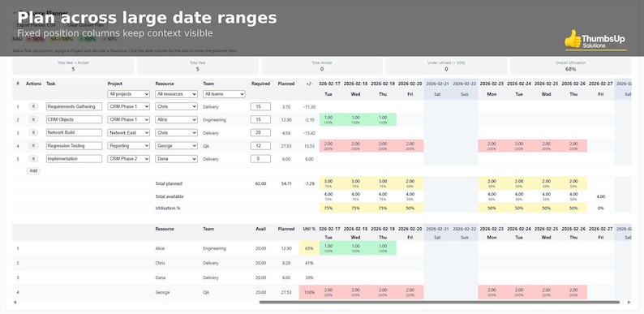
Task: Remove the Requirements Gathering task with X
Action: pos(34,106)
